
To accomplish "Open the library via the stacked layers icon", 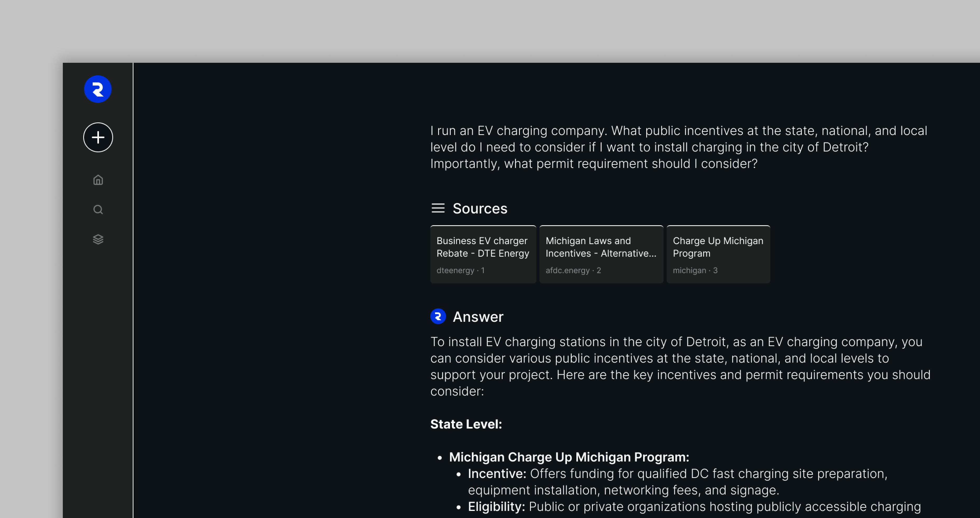I will [x=98, y=239].
